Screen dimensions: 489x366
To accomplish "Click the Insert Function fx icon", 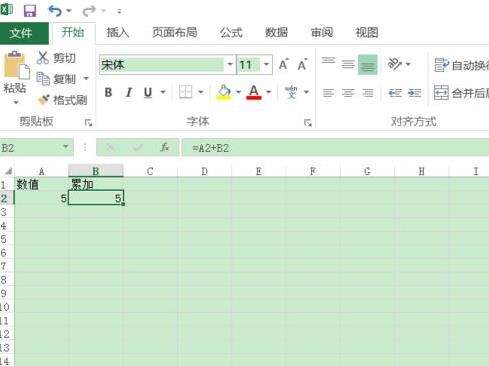I will point(165,147).
